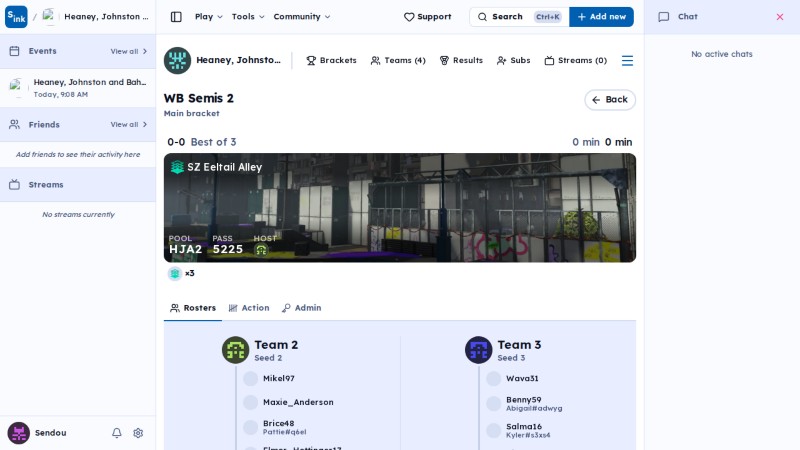Image resolution: width=800 pixels, height=450 pixels.
Task: Open the Play dropdown menu
Action: (209, 17)
